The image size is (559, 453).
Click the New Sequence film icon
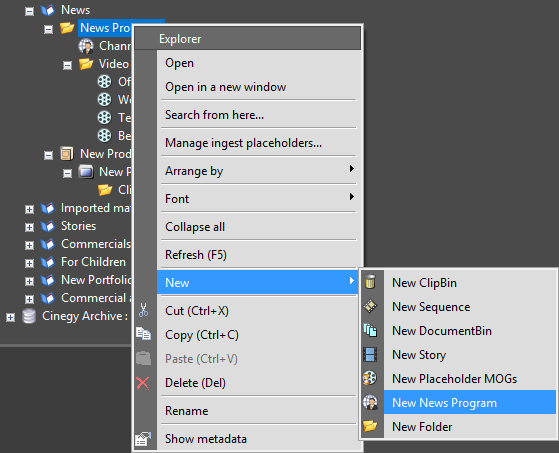pos(370,306)
